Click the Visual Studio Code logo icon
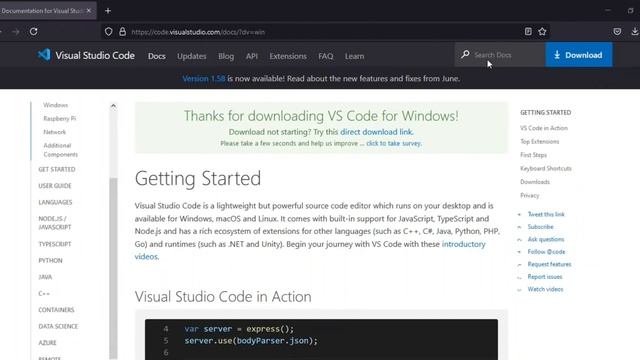The height and width of the screenshot is (360, 640). point(44,55)
